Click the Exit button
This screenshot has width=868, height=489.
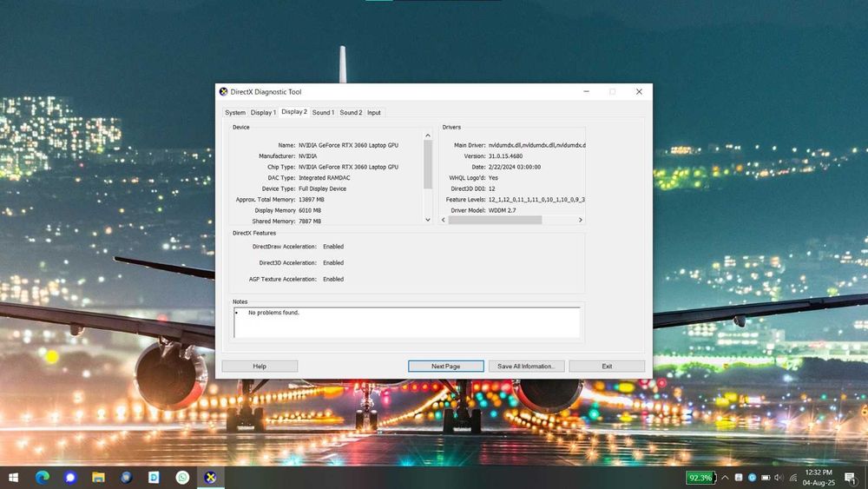[x=607, y=366]
